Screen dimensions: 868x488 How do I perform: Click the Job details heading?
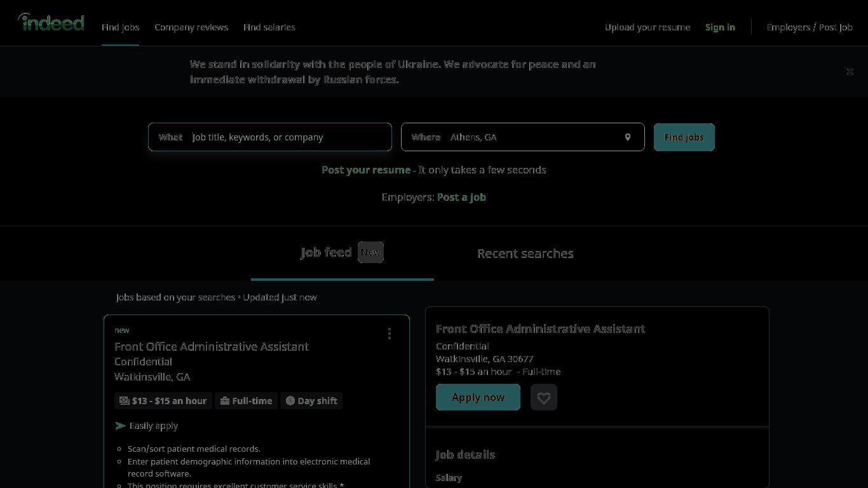tap(466, 455)
